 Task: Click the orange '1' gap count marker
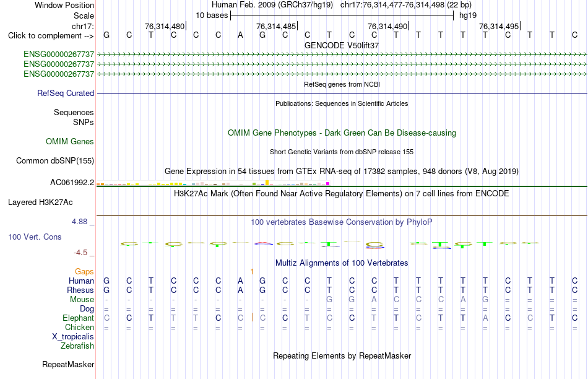pos(252,271)
